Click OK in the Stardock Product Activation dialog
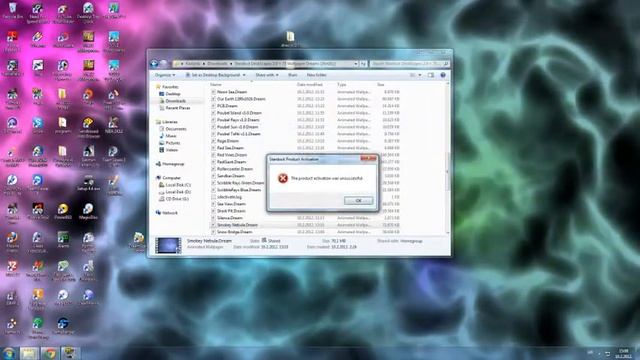Viewport: 640px width, 360px height. 358,200
